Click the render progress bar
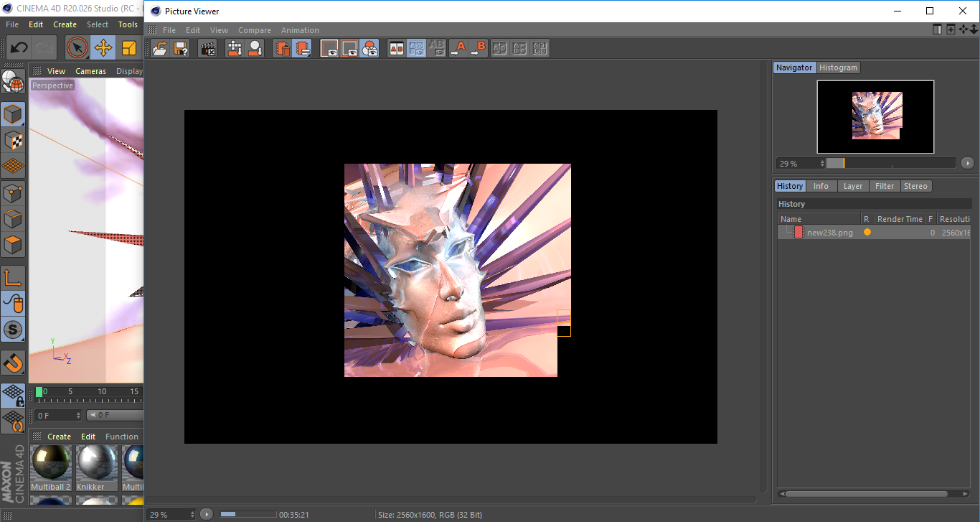 (x=248, y=514)
